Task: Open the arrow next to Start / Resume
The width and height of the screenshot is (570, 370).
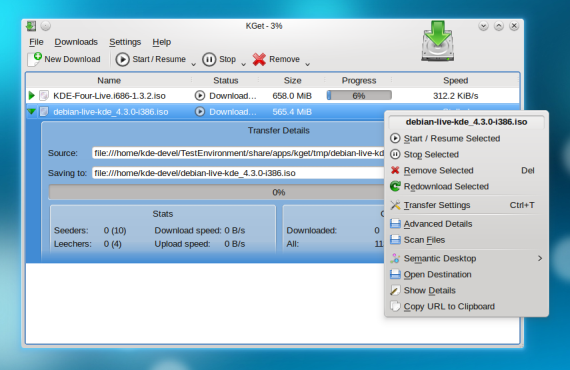Action: point(193,64)
